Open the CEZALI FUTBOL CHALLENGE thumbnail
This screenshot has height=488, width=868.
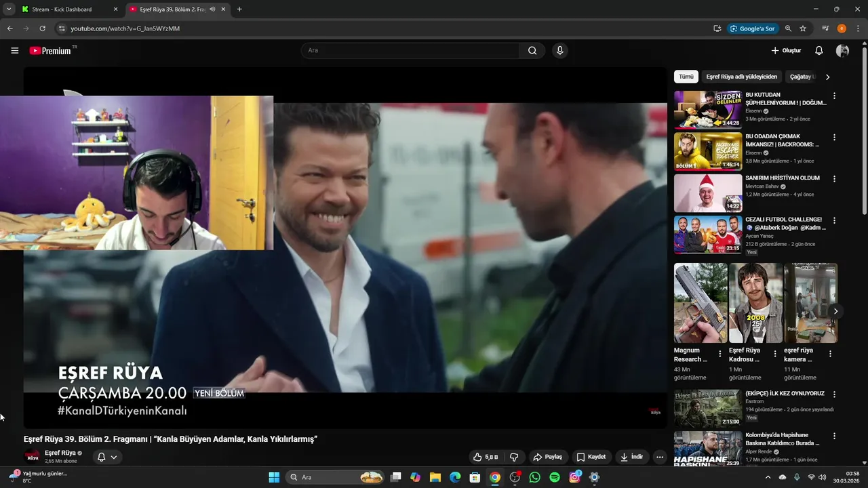point(708,235)
